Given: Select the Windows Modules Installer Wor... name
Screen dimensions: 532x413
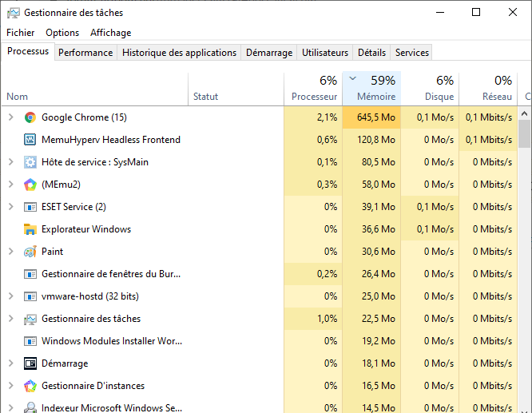Looking at the screenshot, I should click(112, 341).
